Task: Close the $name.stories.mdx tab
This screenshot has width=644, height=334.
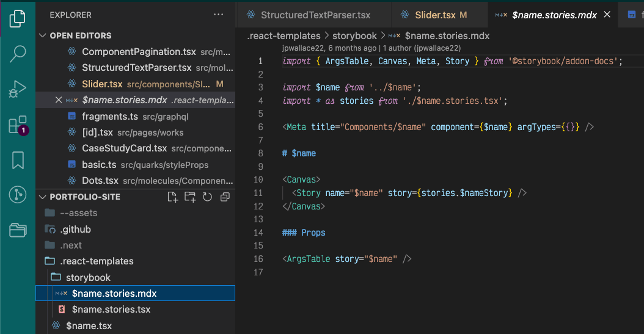Action: coord(607,15)
